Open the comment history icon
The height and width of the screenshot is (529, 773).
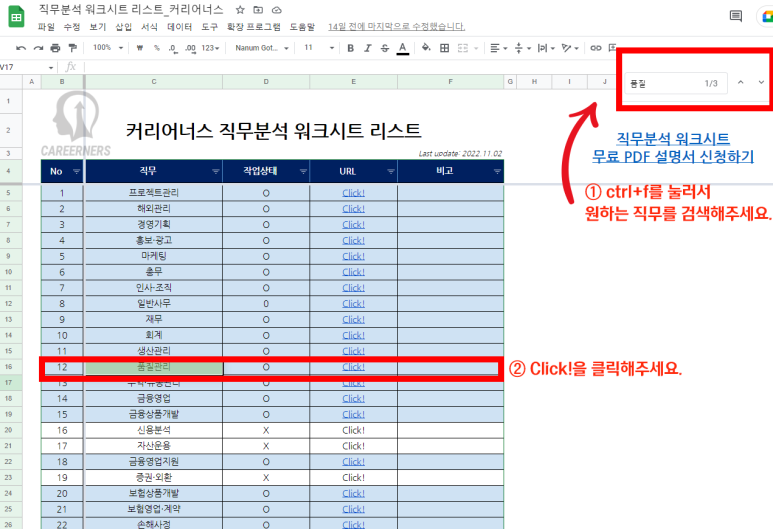coord(736,16)
